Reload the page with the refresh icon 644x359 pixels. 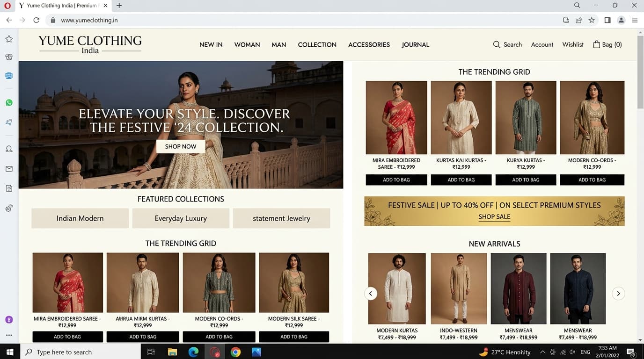point(37,20)
